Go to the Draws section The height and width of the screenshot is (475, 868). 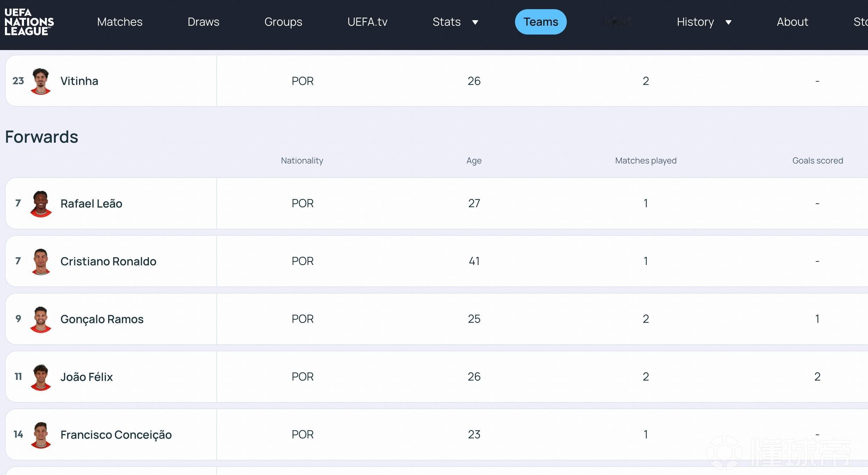pyautogui.click(x=203, y=22)
